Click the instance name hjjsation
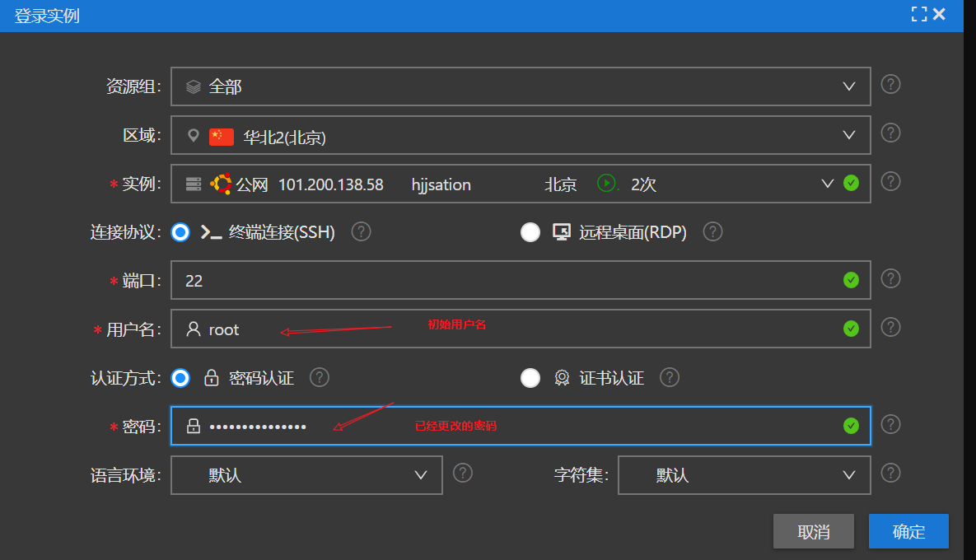Image resolution: width=976 pixels, height=560 pixels. point(441,184)
